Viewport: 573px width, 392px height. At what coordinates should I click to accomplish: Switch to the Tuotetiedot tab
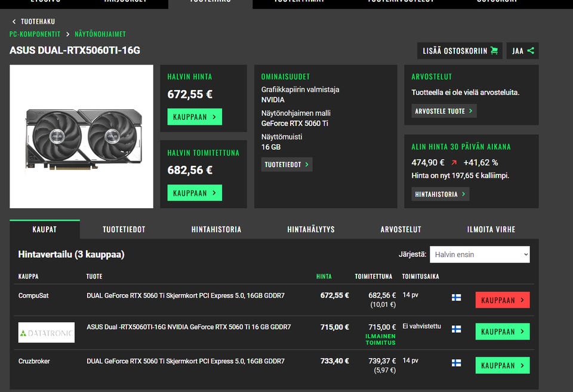(x=124, y=230)
